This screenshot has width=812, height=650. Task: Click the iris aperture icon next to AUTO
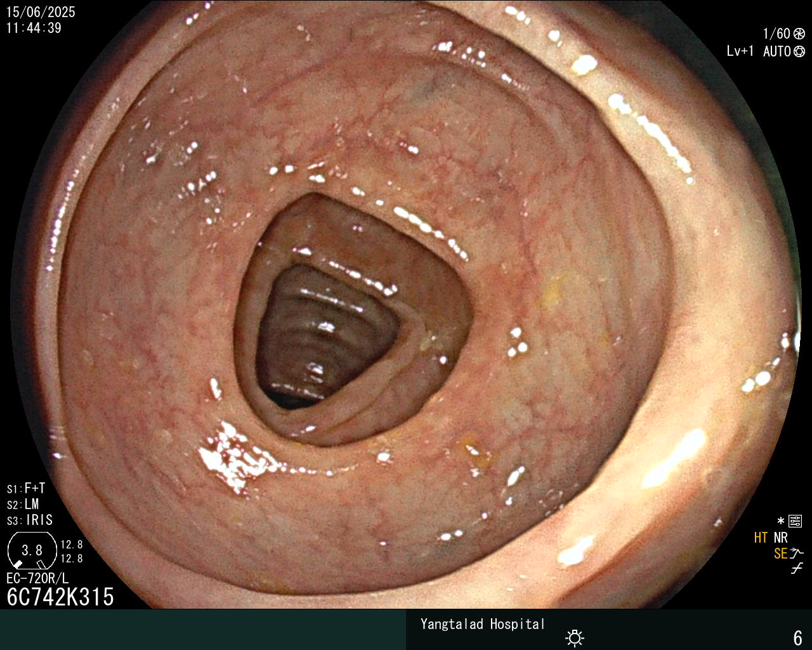pos(799,51)
